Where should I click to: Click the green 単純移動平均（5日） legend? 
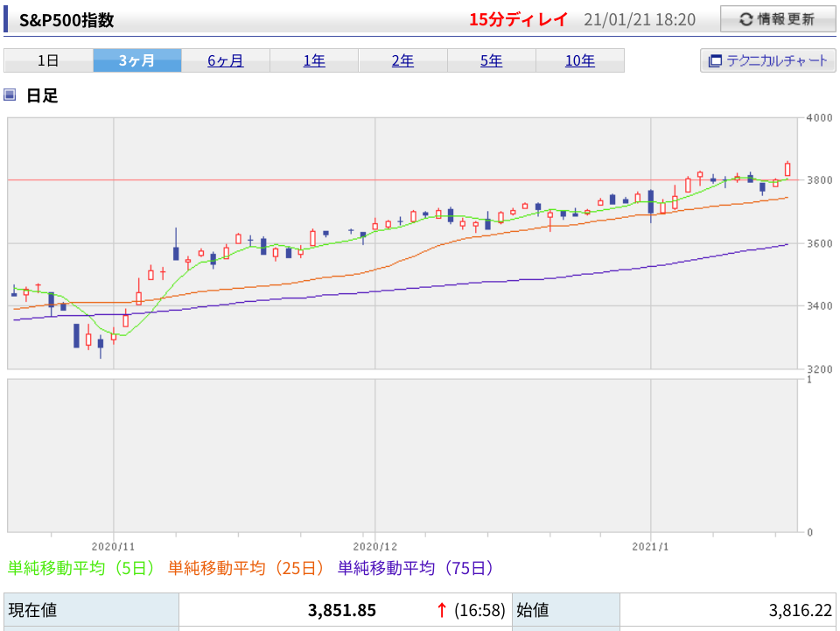80,568
